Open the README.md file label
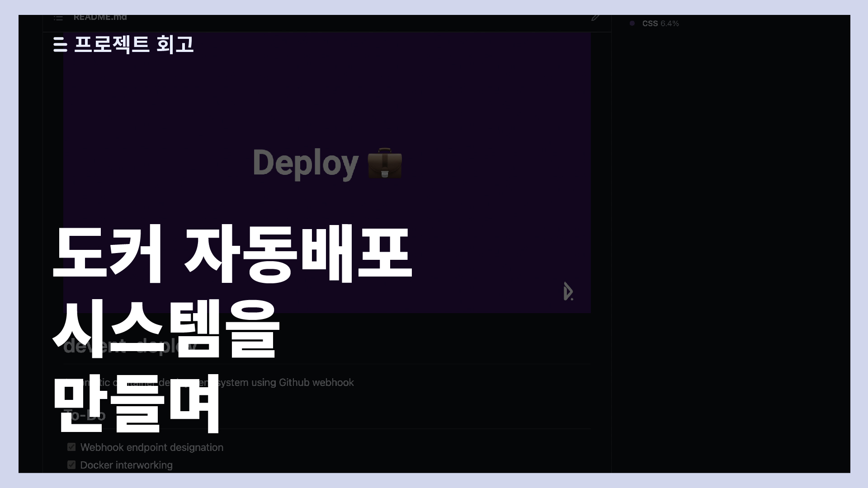 pyautogui.click(x=100, y=18)
